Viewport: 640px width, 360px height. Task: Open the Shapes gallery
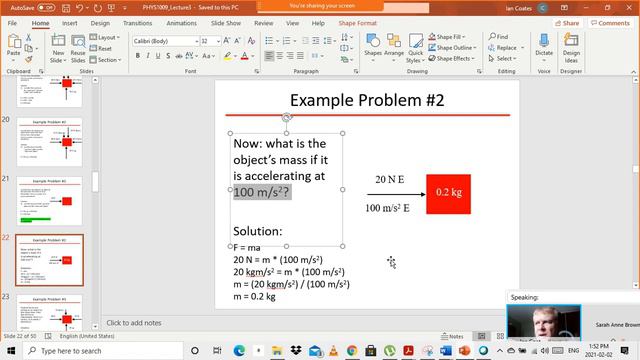tap(373, 48)
